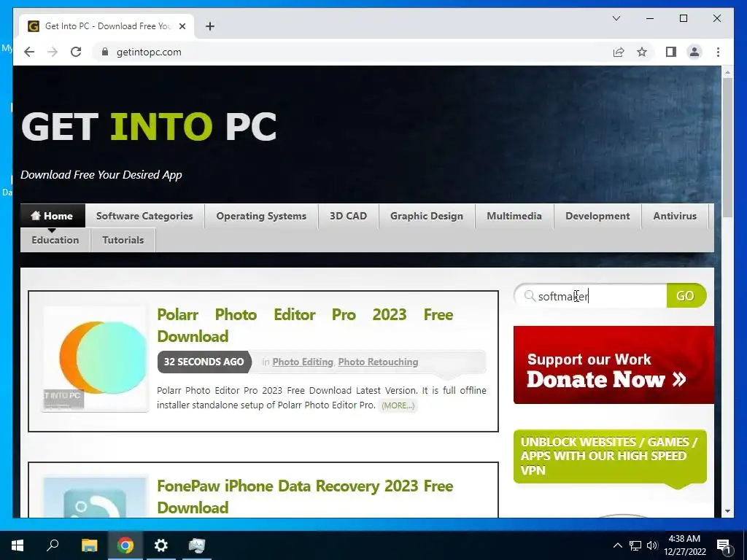Reload the page using the refresh icon
Screen dimensions: 747x560
(76, 52)
